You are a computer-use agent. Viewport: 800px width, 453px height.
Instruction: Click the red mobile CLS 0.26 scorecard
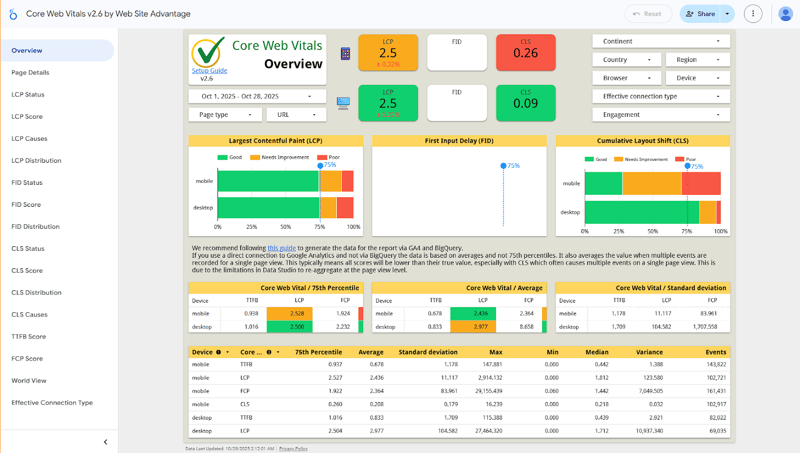[x=525, y=53]
